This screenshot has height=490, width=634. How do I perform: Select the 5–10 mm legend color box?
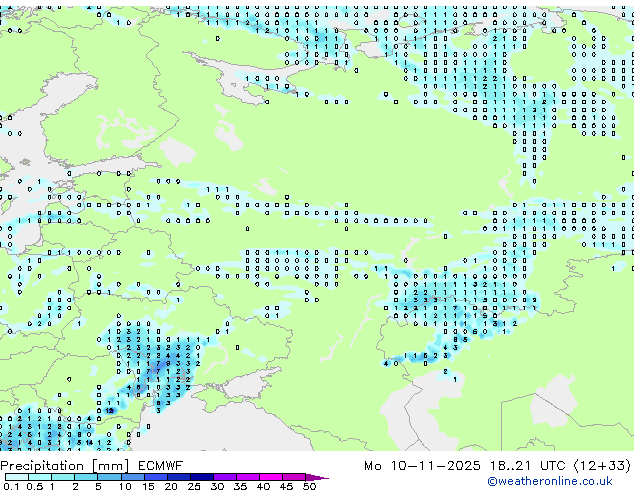click(109, 477)
